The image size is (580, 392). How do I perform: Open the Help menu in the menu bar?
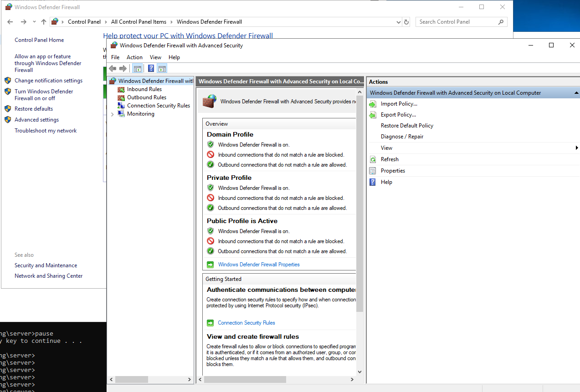(174, 57)
